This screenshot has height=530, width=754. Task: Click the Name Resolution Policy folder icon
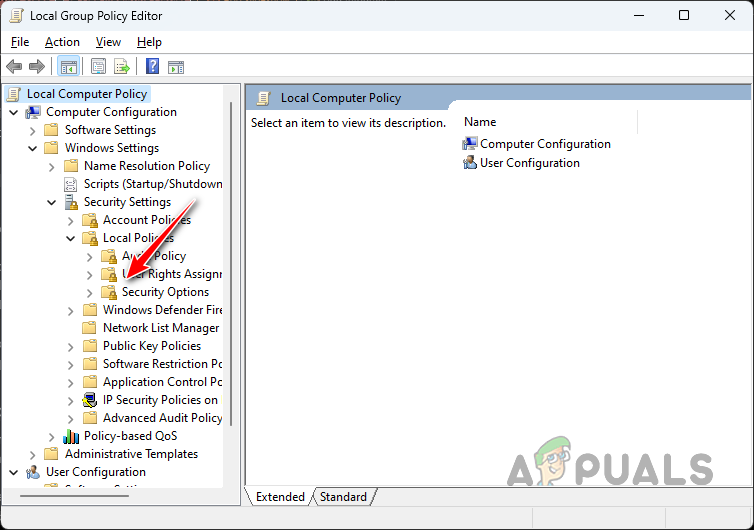71,166
